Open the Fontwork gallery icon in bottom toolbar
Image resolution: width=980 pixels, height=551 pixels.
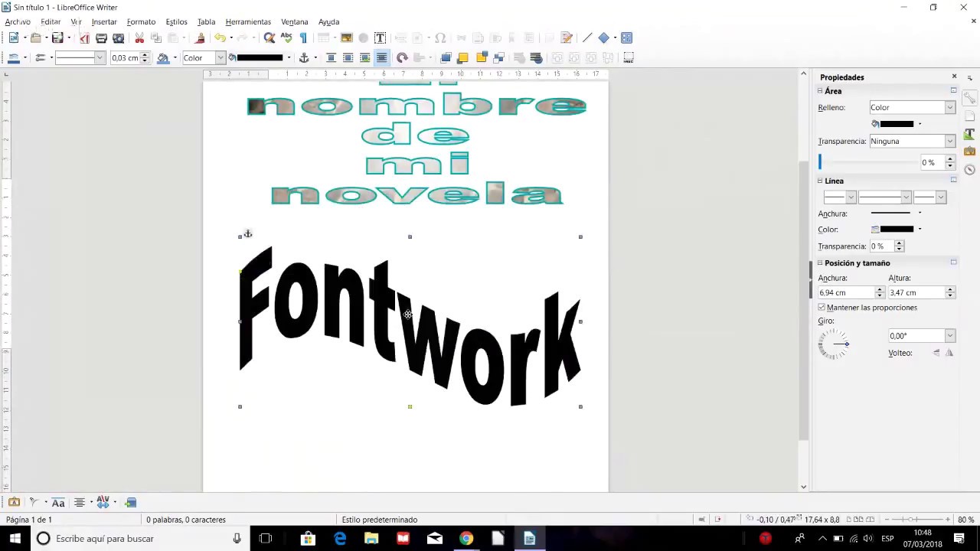(14, 502)
